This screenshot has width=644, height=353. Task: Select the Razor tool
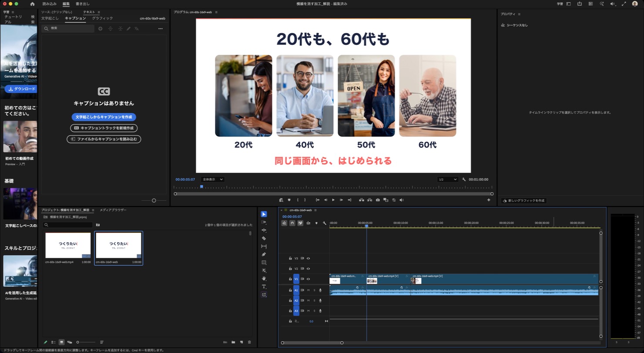[x=264, y=238]
